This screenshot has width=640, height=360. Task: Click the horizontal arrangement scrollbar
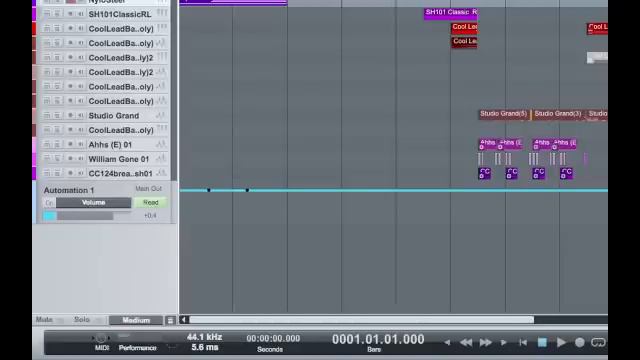pyautogui.click(x=361, y=320)
